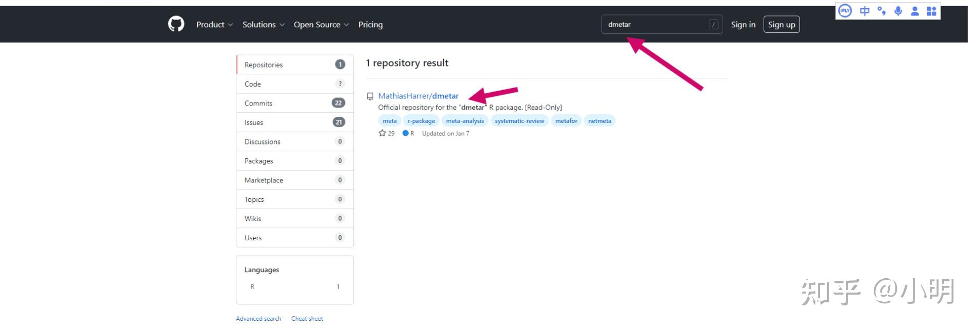Expand the Open Source dropdown menu

click(321, 25)
